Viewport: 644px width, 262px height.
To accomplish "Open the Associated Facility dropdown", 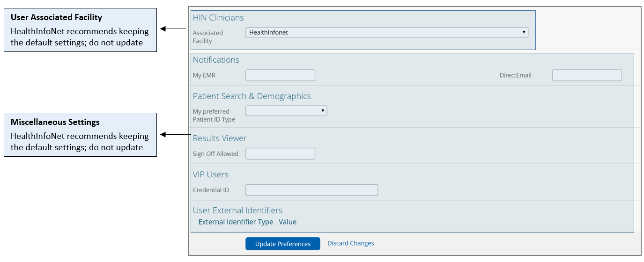I will click(386, 32).
